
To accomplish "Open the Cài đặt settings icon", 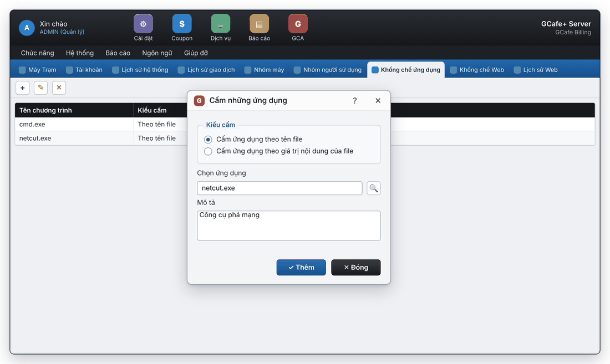I will [x=143, y=24].
